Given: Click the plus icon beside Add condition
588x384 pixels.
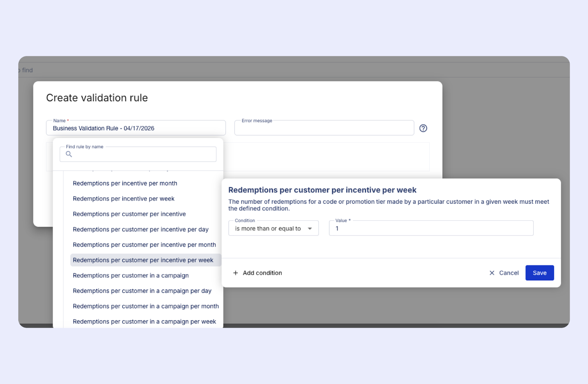Looking at the screenshot, I should [x=236, y=273].
